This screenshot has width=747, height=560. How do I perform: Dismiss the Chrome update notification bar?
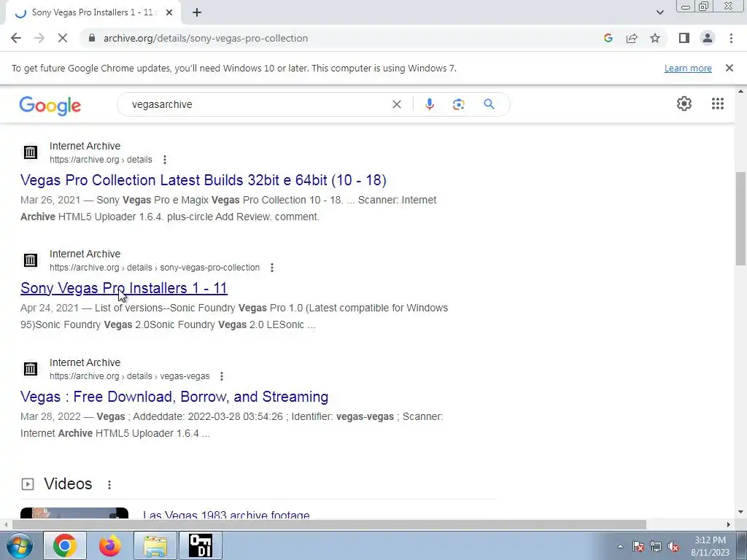[x=729, y=68]
